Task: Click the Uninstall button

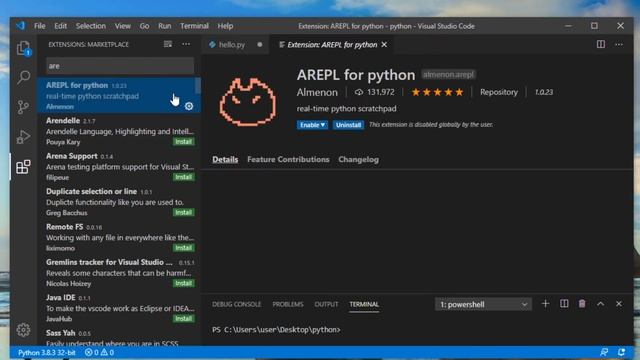Action: point(348,125)
